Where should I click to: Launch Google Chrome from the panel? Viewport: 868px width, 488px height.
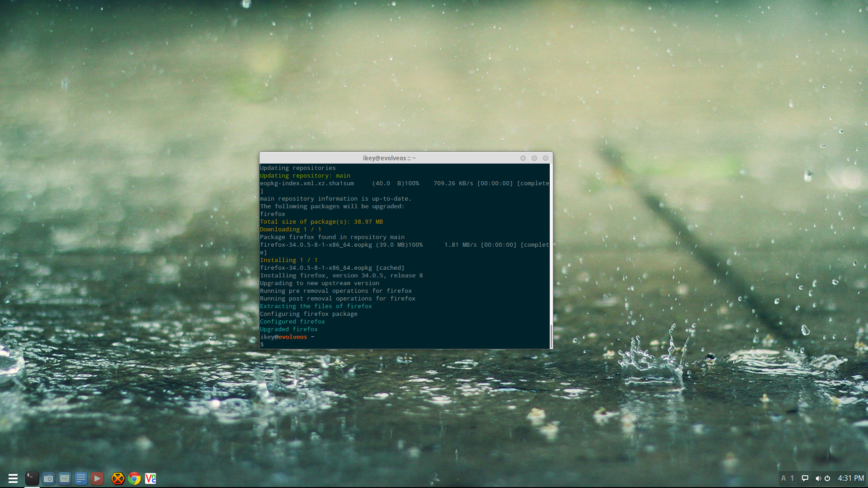(x=134, y=478)
